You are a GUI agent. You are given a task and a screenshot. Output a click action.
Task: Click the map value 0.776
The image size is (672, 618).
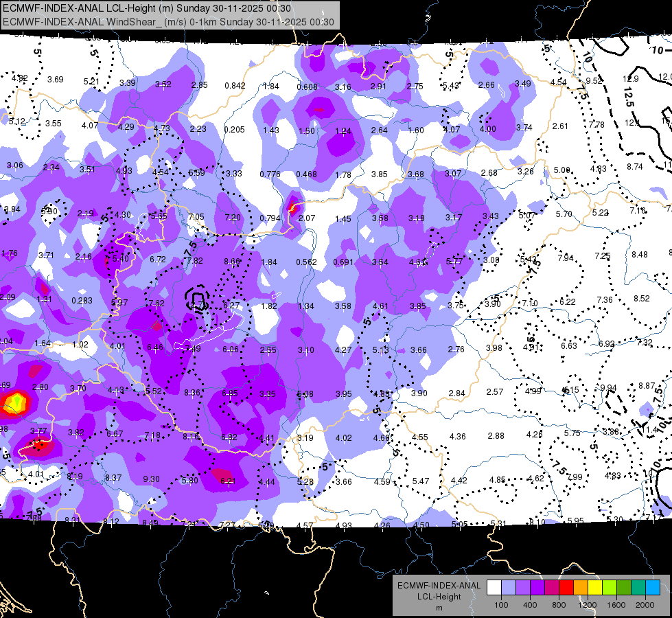270,174
